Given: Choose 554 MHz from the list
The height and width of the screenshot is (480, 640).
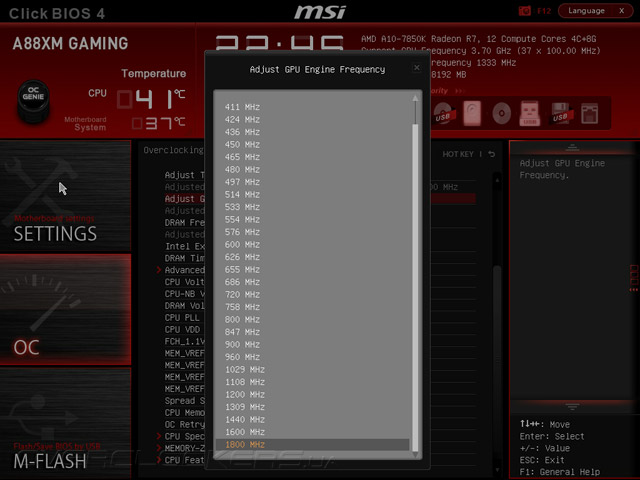Looking at the screenshot, I should tap(312, 220).
